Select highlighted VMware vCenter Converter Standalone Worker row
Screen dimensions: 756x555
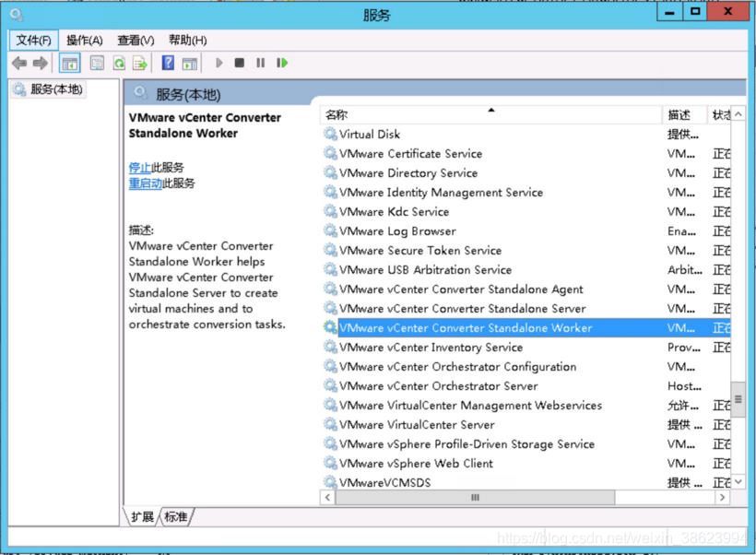coord(526,328)
